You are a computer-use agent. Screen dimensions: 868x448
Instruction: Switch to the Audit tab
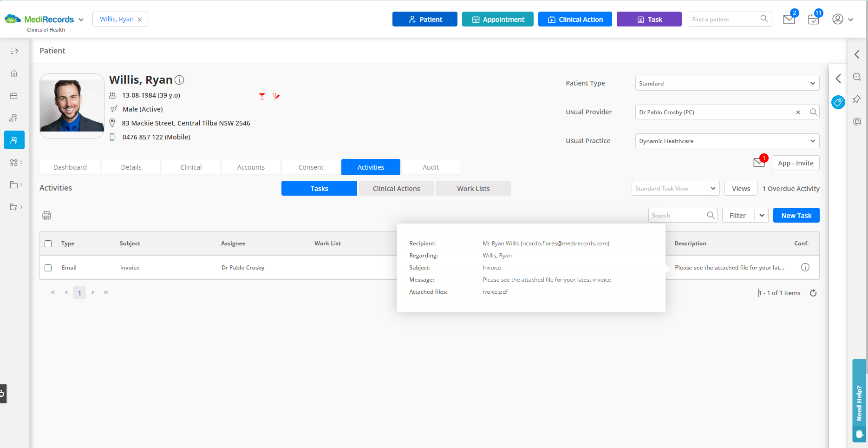431,167
